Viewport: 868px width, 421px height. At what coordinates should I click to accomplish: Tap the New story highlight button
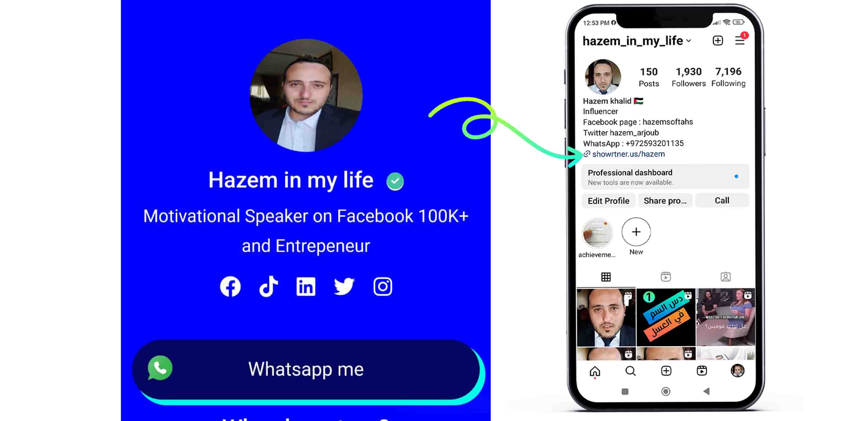(x=636, y=231)
